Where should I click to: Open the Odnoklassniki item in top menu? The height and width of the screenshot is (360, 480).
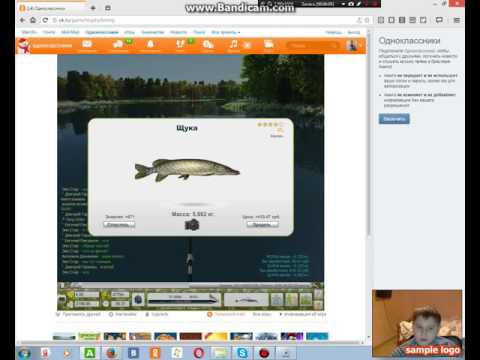(x=102, y=32)
